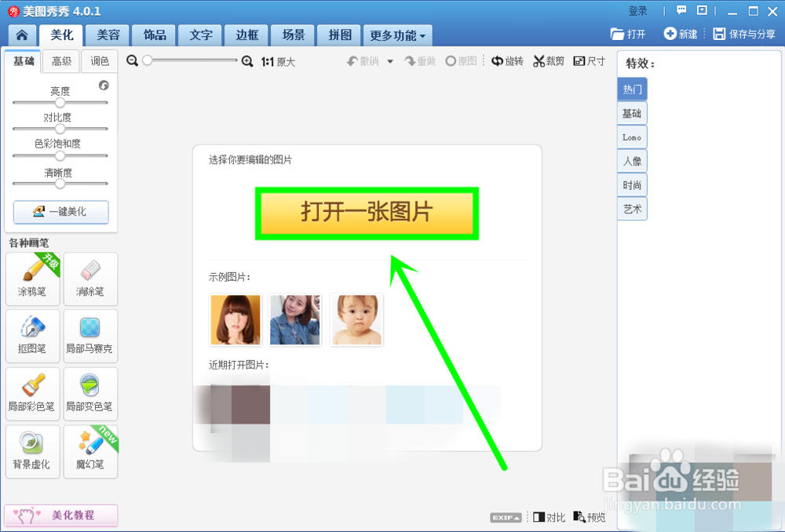Switch to the 拼图 collage tab
The height and width of the screenshot is (532, 785).
[340, 35]
